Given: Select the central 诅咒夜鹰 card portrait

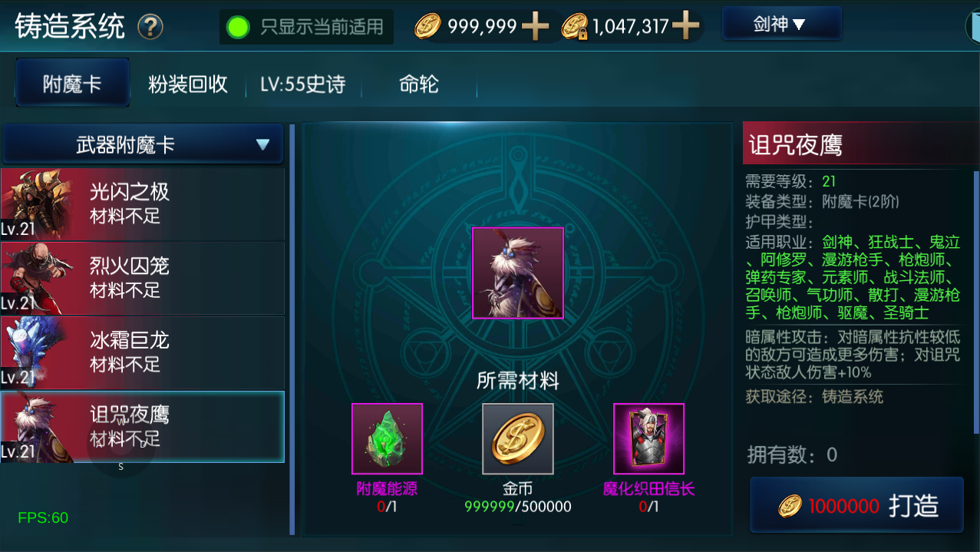Looking at the screenshot, I should point(518,273).
